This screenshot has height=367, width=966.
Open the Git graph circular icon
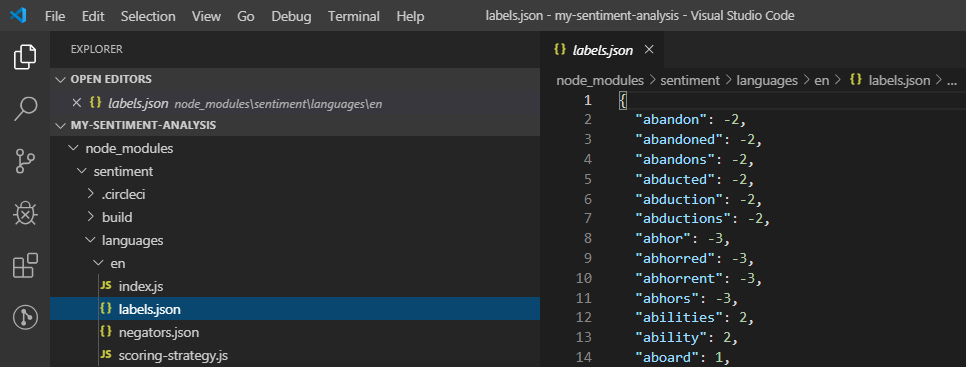click(x=25, y=317)
